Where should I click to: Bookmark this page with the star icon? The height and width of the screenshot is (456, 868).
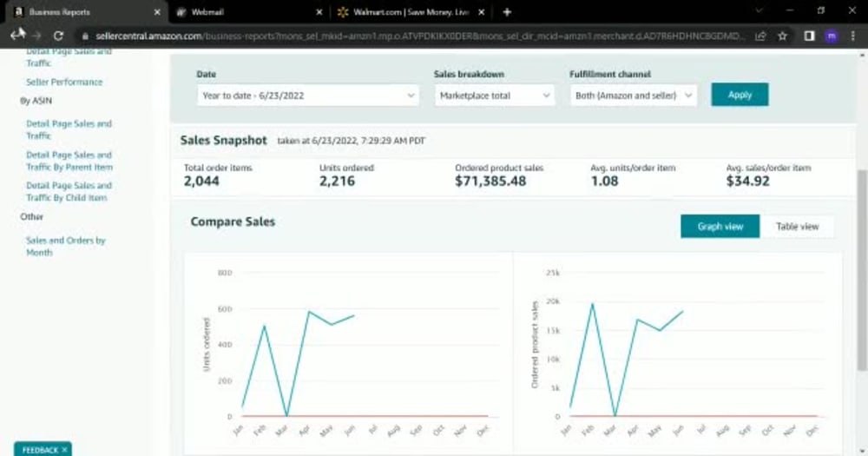point(782,36)
